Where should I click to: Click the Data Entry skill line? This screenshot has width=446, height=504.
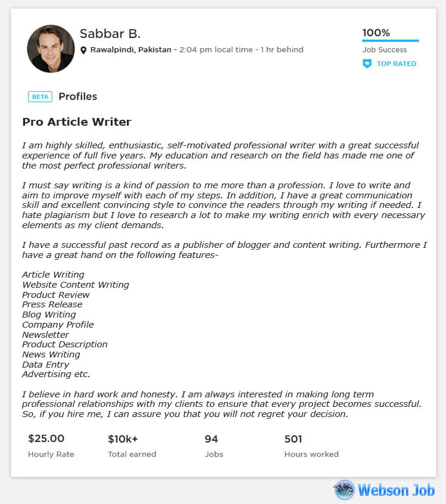46,365
